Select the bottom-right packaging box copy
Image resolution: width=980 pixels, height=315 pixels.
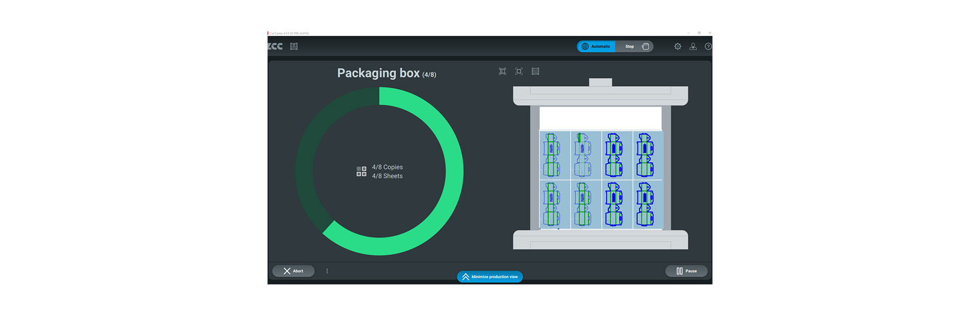(x=648, y=204)
